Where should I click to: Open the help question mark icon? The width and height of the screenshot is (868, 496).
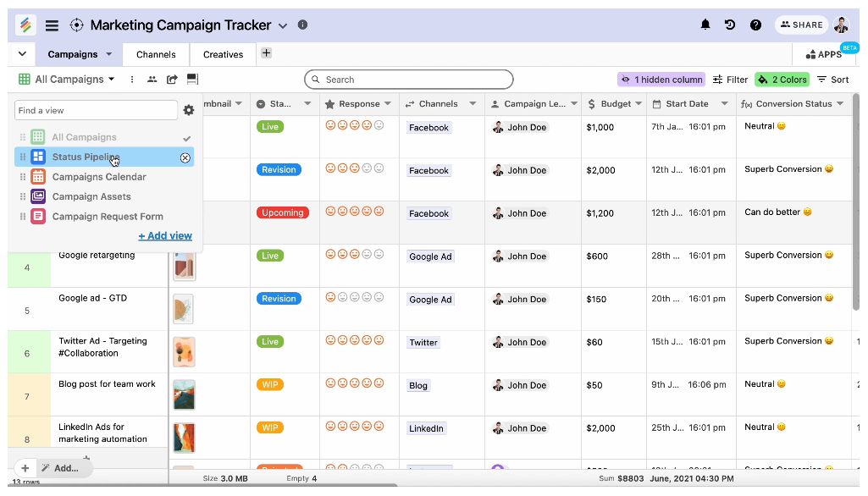click(x=755, y=25)
